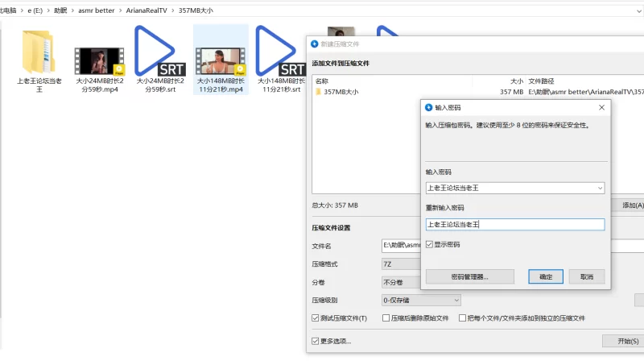Click the 357MB大小 folder icon in the file list
Viewport: 644px width, 361px height.
click(x=319, y=92)
